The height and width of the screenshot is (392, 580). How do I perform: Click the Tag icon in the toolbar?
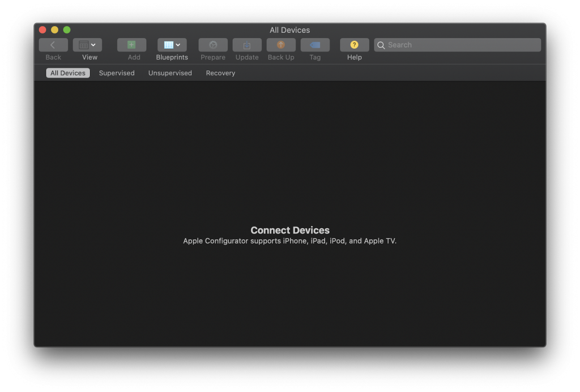click(x=315, y=44)
